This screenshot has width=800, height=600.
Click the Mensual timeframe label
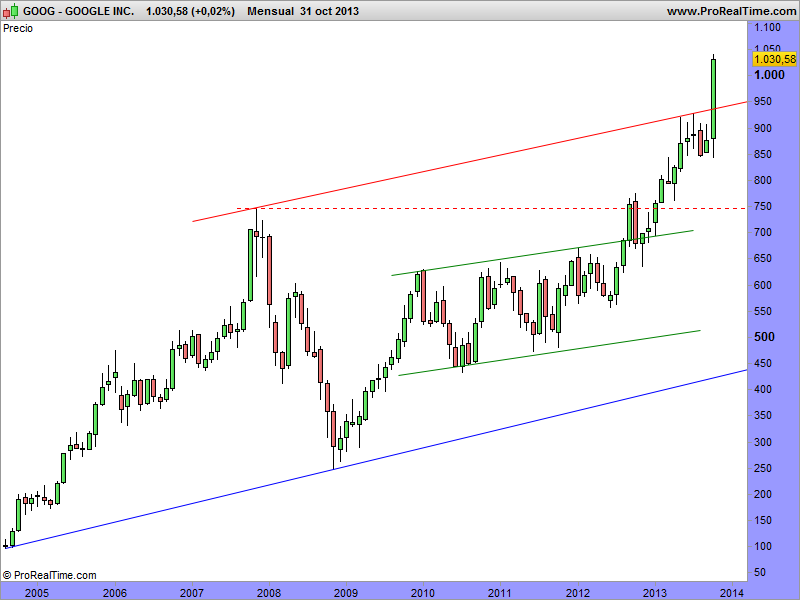click(270, 11)
